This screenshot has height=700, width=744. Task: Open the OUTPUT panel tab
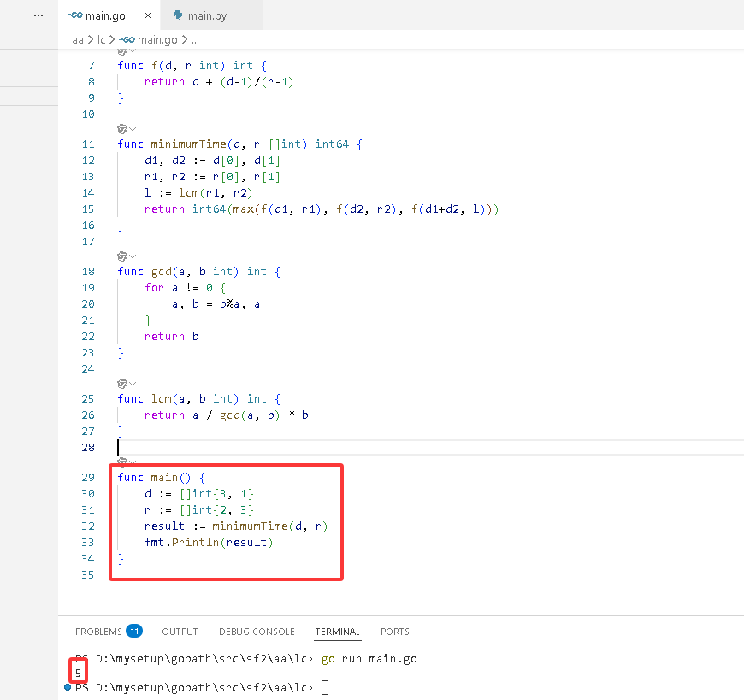180,632
